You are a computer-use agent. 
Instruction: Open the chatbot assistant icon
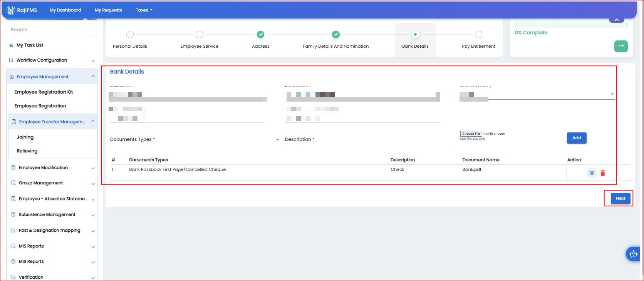point(633,254)
